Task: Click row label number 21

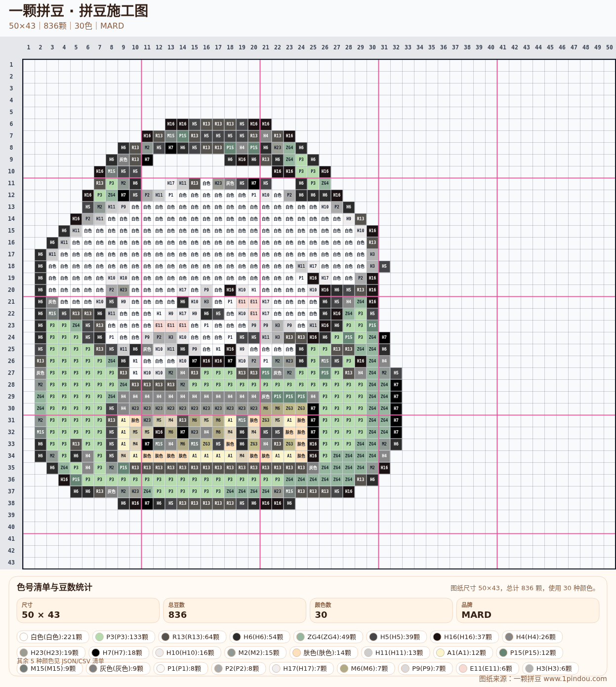Action: click(11, 302)
